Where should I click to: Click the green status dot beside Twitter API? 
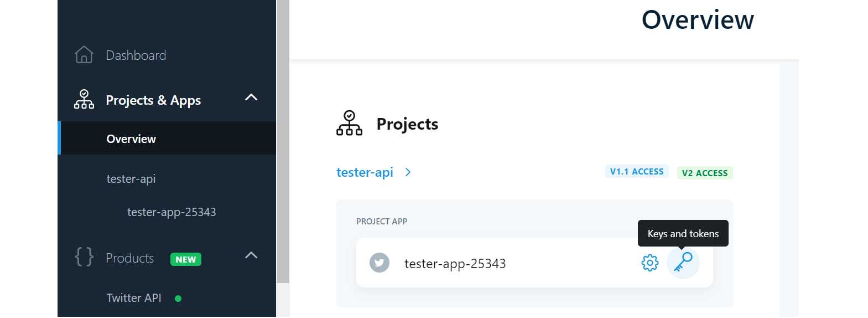point(178,299)
